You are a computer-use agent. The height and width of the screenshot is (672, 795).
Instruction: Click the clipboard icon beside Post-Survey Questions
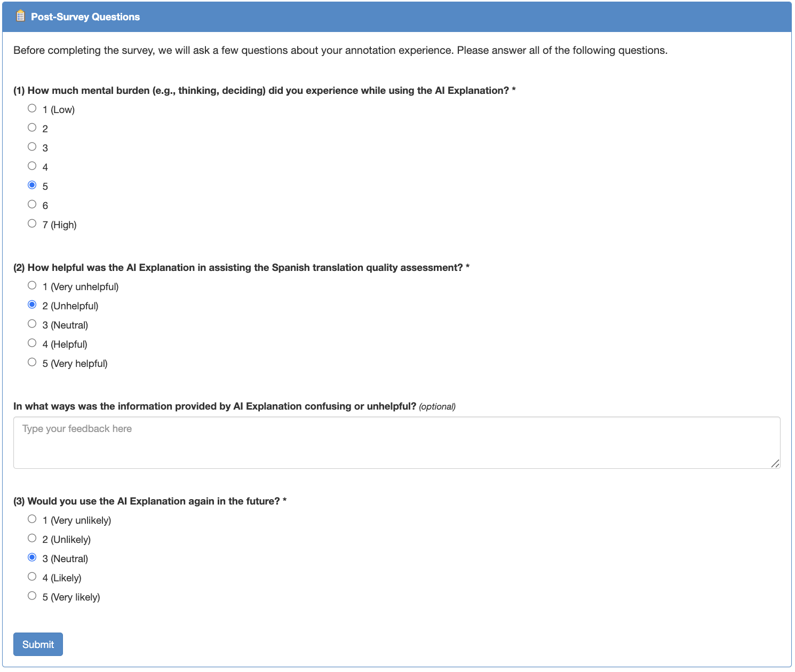pos(20,16)
